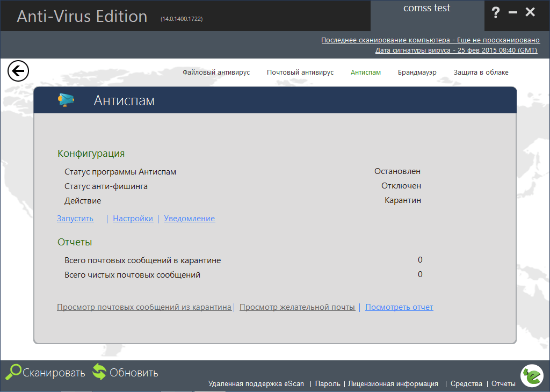Start Antispam via the Запустить link

tap(75, 219)
